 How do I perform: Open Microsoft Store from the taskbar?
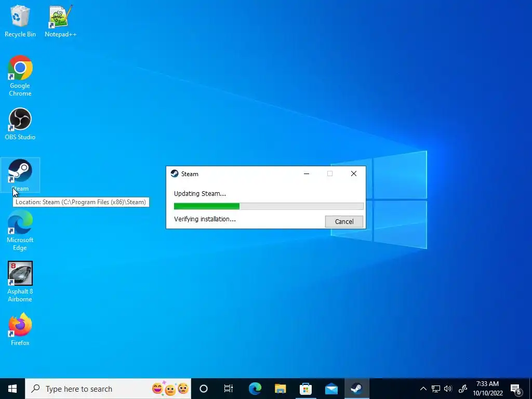[305, 389]
